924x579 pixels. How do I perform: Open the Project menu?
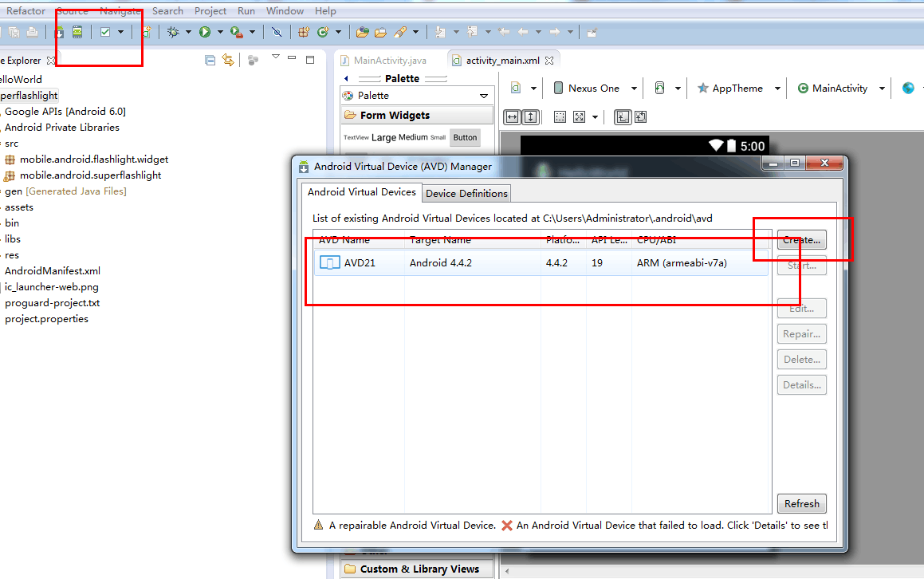[210, 10]
